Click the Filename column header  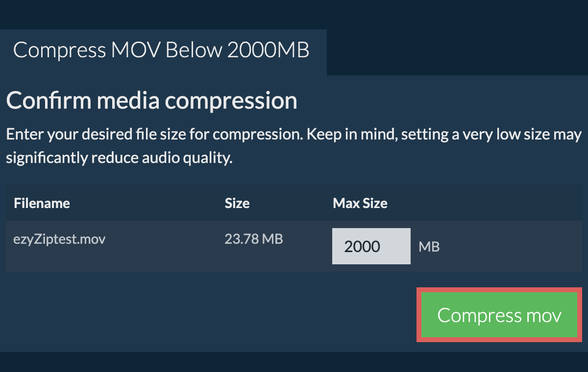42,203
